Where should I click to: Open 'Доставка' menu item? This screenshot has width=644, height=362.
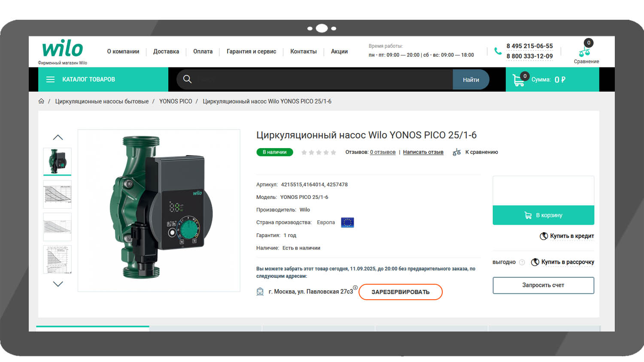coord(166,52)
